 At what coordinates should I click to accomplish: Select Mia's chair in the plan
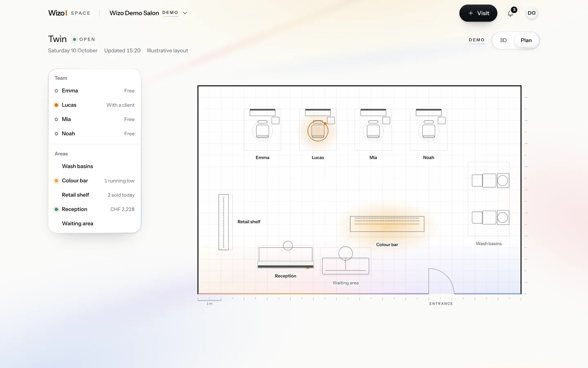373,131
